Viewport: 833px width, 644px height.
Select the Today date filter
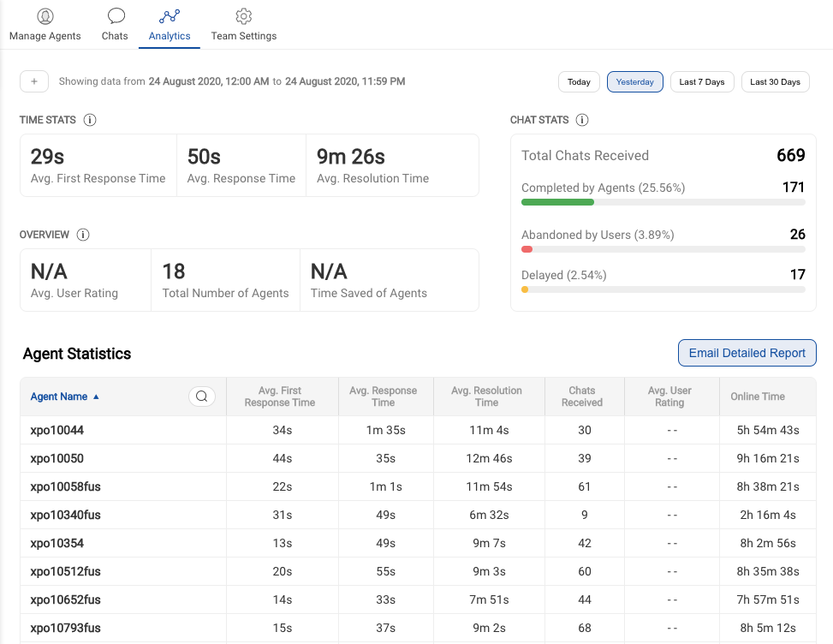pos(579,81)
